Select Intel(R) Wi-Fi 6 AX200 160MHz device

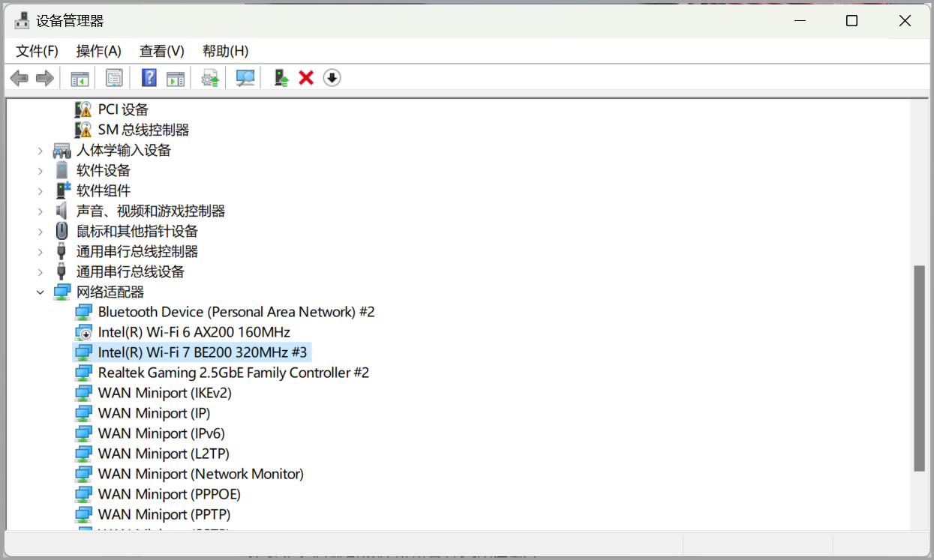(x=194, y=332)
